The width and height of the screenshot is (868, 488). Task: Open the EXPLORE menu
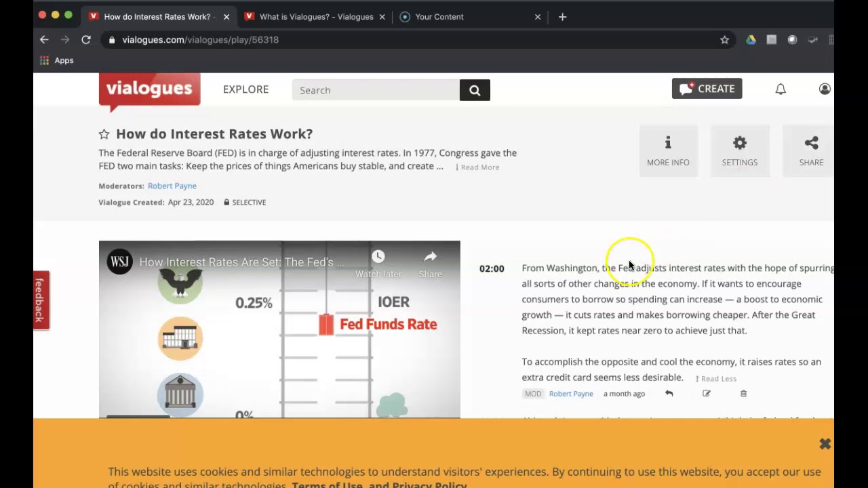[x=246, y=89]
